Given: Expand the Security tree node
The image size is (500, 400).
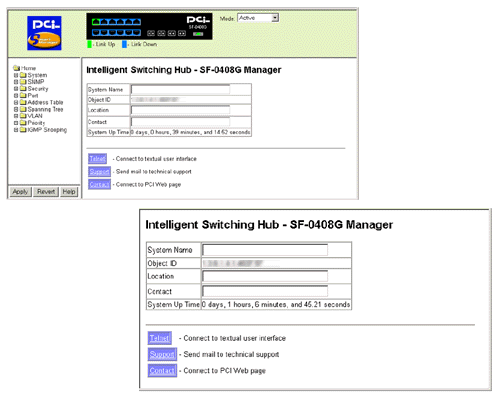Looking at the screenshot, I should tap(16, 89).
